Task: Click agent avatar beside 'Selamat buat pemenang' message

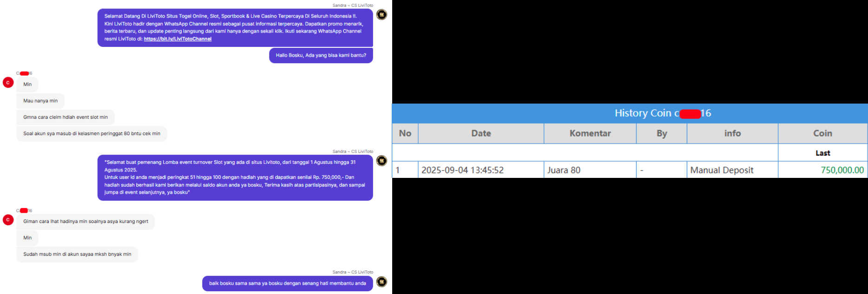Action: pyautogui.click(x=381, y=161)
